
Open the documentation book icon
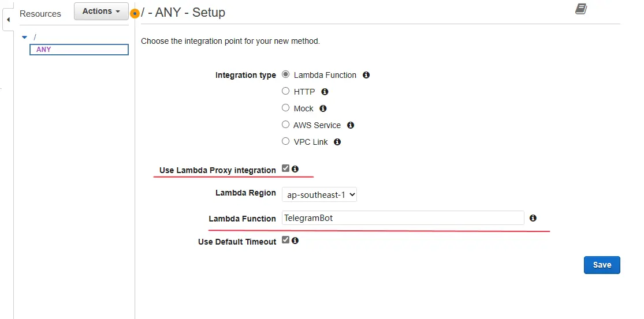581,9
